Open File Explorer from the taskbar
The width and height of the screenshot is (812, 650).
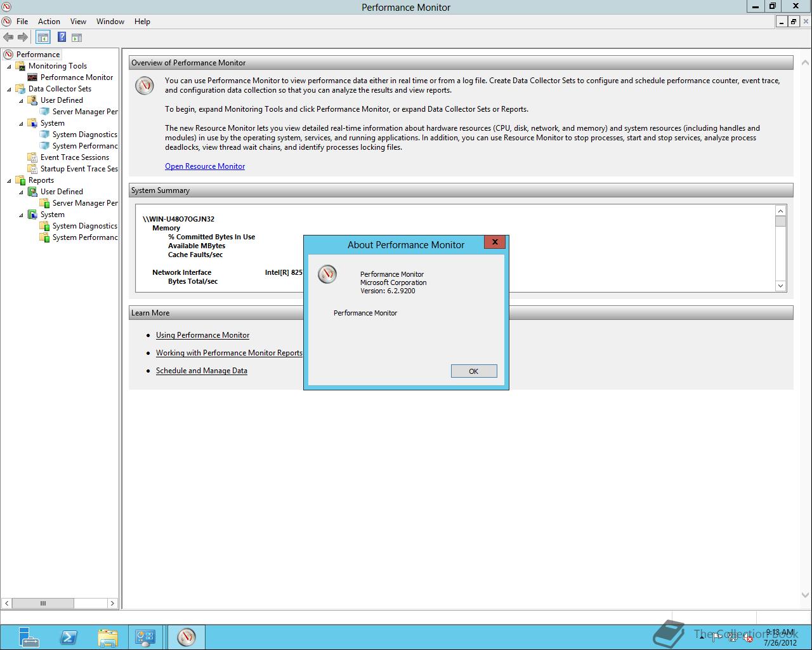(108, 637)
